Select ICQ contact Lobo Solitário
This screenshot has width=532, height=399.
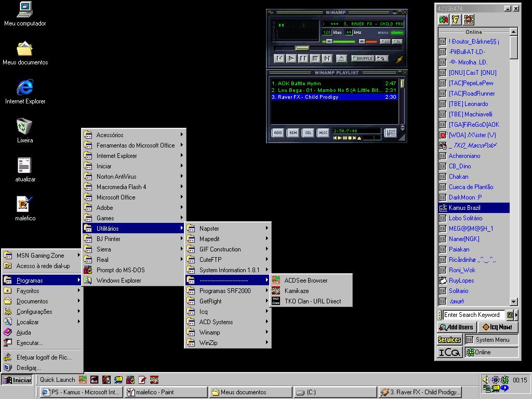(x=474, y=218)
